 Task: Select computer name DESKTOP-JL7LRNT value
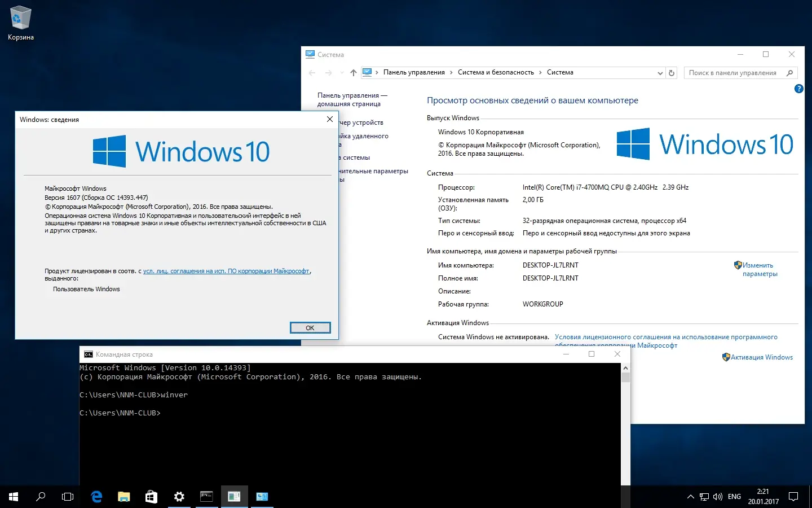550,265
